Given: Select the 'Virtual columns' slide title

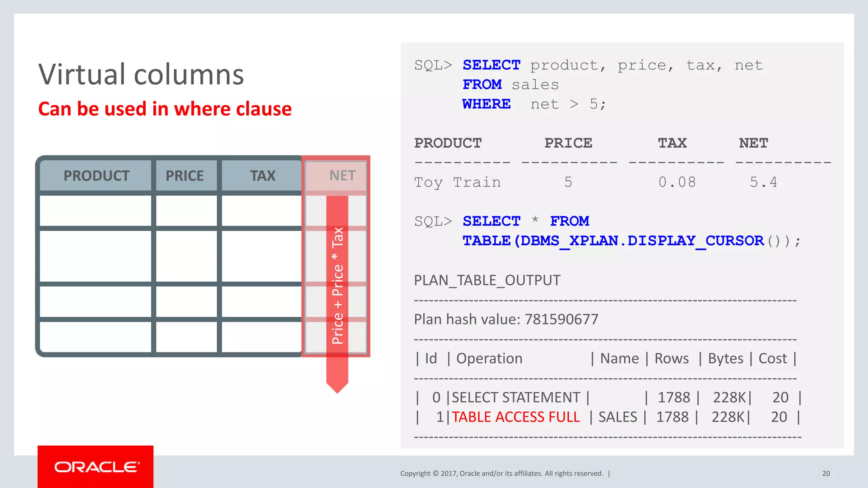Looking at the screenshot, I should click(x=141, y=74).
